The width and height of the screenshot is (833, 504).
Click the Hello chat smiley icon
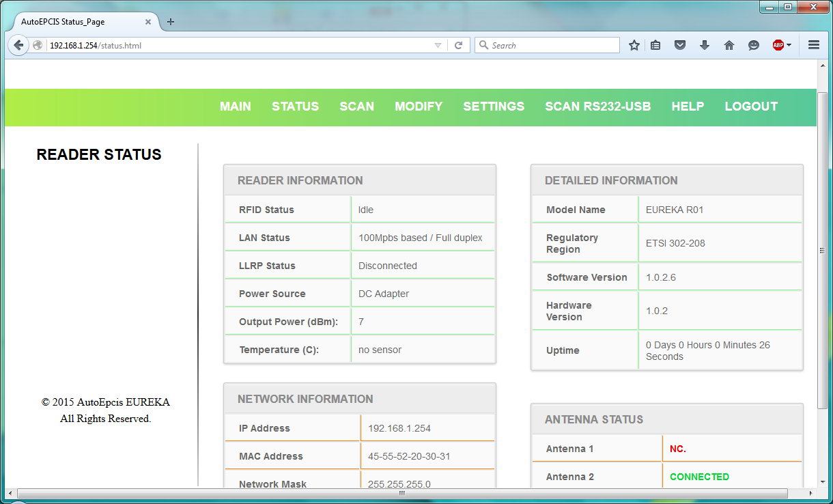pyautogui.click(x=754, y=45)
